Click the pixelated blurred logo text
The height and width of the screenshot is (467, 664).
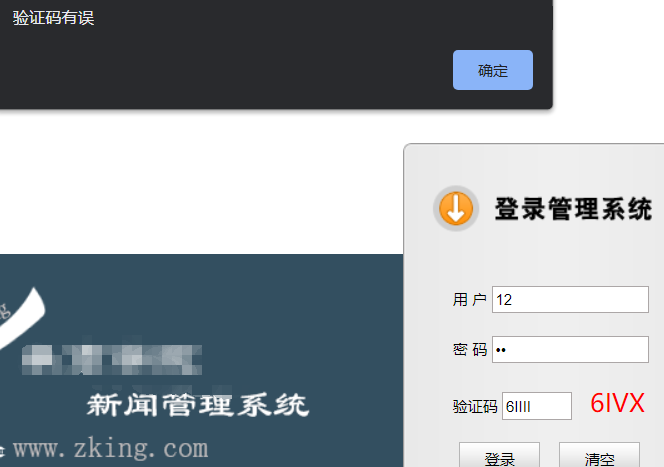tap(112, 360)
